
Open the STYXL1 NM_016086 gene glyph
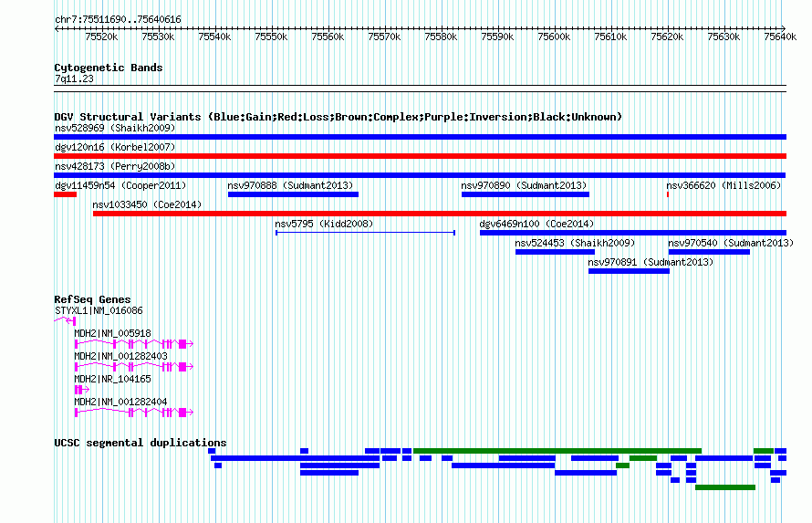click(66, 321)
